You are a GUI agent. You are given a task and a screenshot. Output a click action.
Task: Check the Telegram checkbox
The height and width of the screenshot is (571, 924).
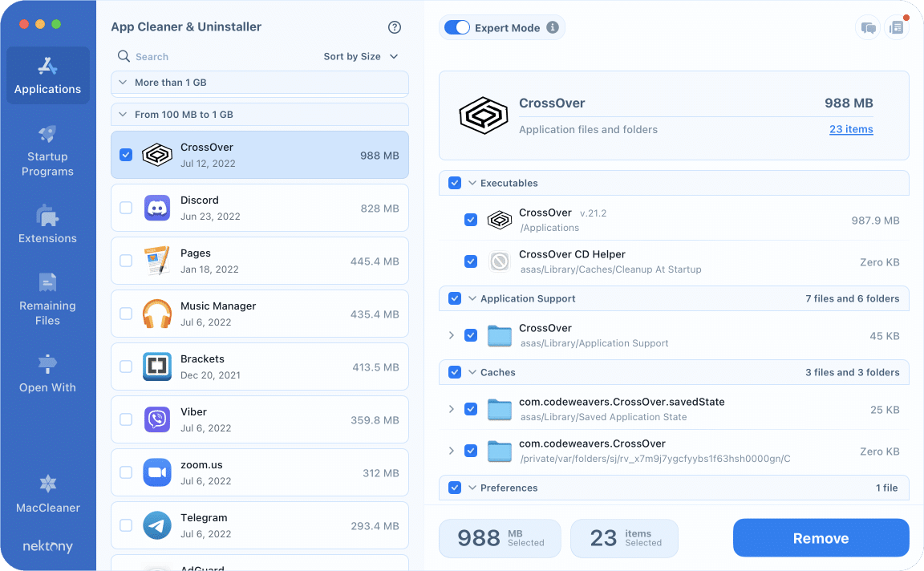pos(126,525)
